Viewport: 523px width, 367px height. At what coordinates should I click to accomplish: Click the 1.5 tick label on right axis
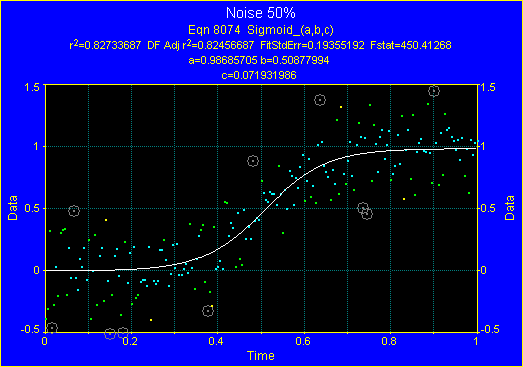coord(488,87)
